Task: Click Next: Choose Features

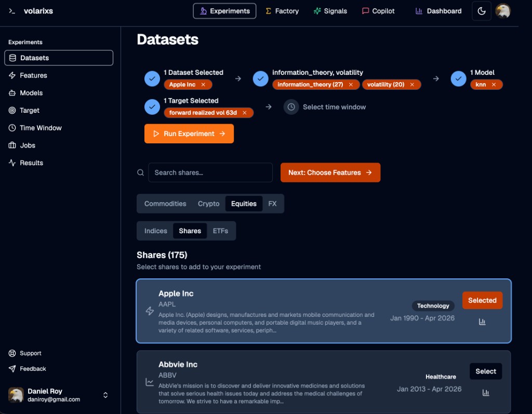Action: (330, 172)
